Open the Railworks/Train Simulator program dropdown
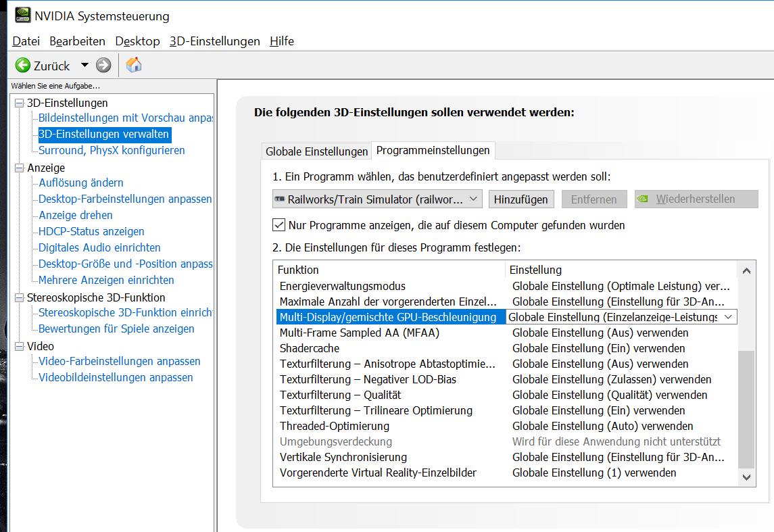The image size is (774, 532). (x=474, y=199)
